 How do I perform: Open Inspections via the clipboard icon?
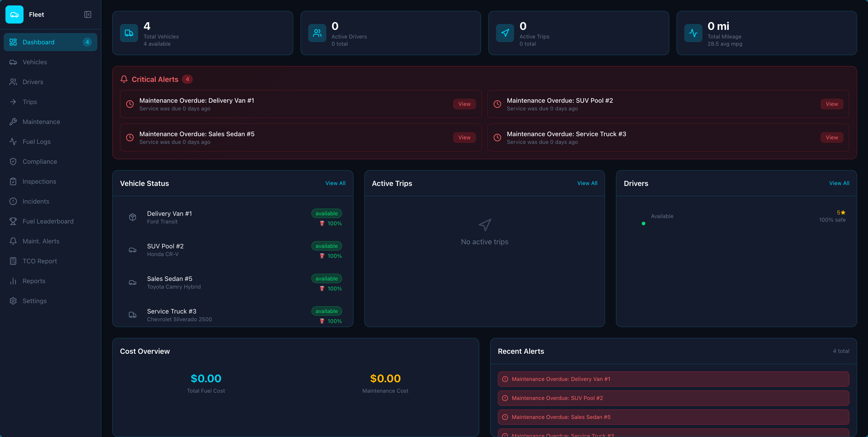[13, 181]
